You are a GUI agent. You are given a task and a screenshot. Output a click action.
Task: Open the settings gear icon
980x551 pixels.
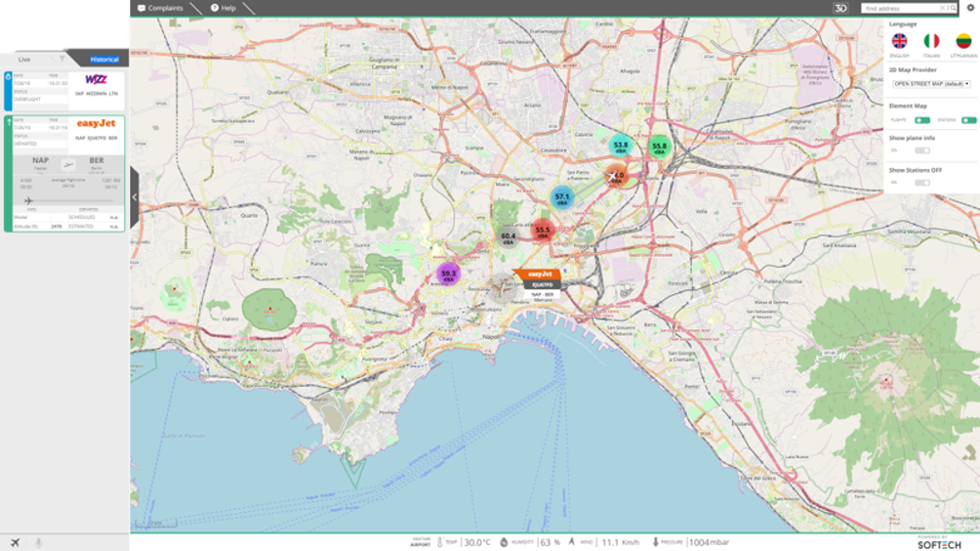point(970,8)
